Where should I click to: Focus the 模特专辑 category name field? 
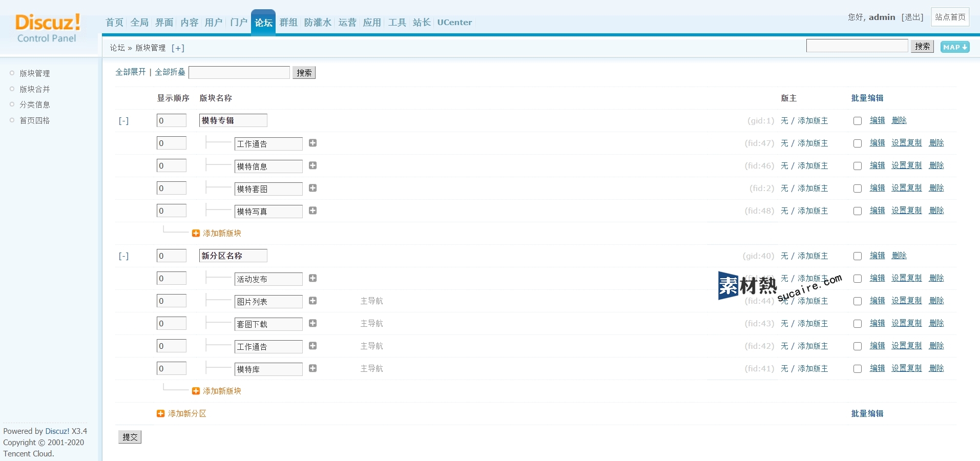(x=233, y=120)
